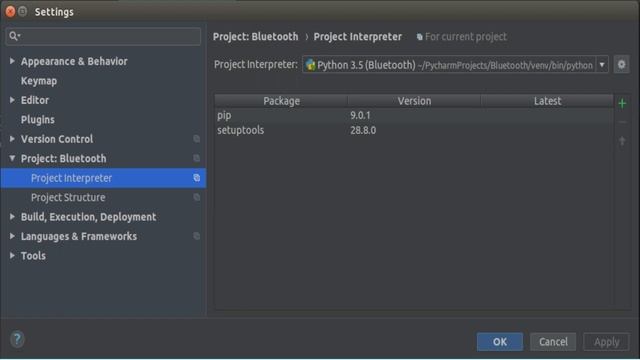Open Appearance & Behavior settings
The image size is (640, 360).
74,61
